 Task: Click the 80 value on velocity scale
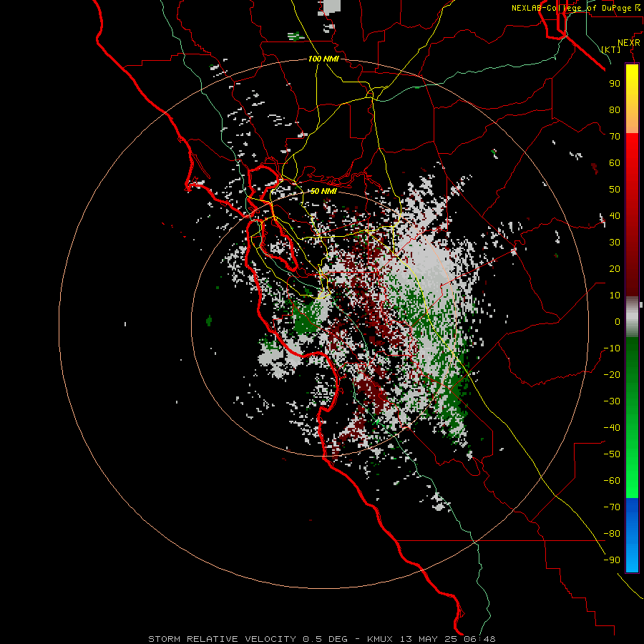(615, 109)
